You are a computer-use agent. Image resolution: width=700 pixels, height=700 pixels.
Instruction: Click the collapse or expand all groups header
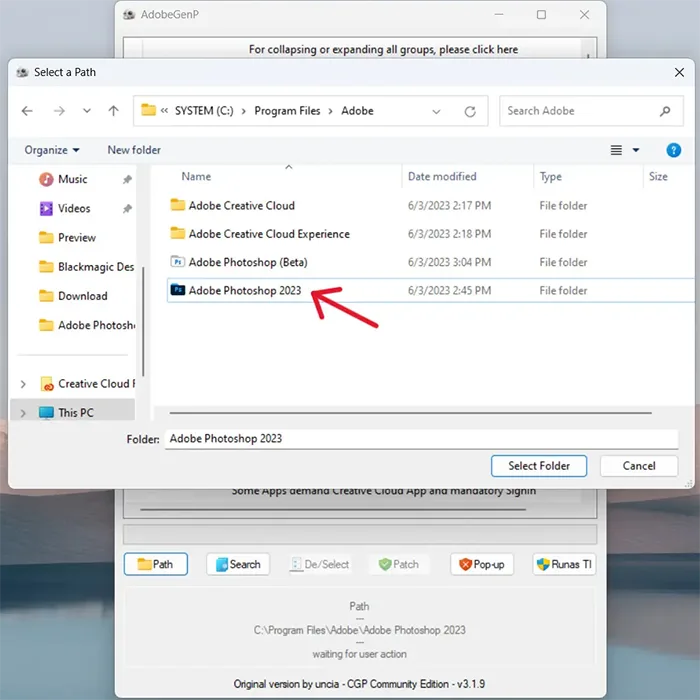(383, 49)
